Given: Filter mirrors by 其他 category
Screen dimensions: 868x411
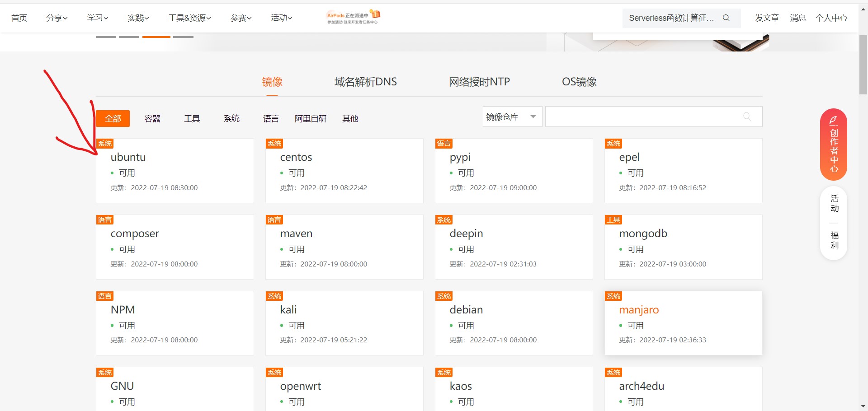Looking at the screenshot, I should point(350,118).
